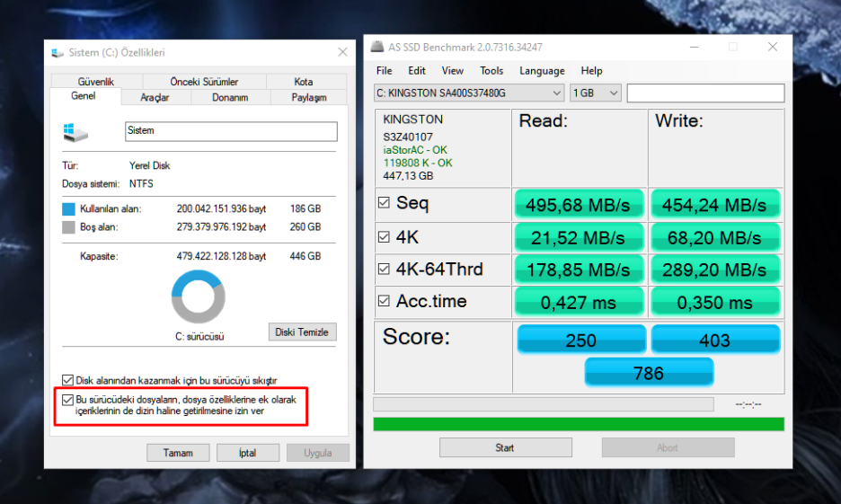Click the '447,13 GB' drive size text
The height and width of the screenshot is (504, 841).
click(x=408, y=176)
